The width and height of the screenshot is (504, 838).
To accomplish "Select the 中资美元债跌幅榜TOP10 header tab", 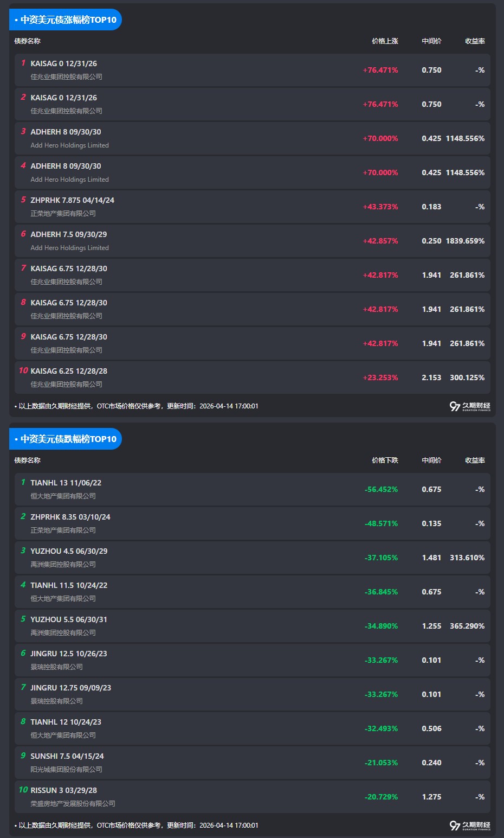I will pos(66,439).
